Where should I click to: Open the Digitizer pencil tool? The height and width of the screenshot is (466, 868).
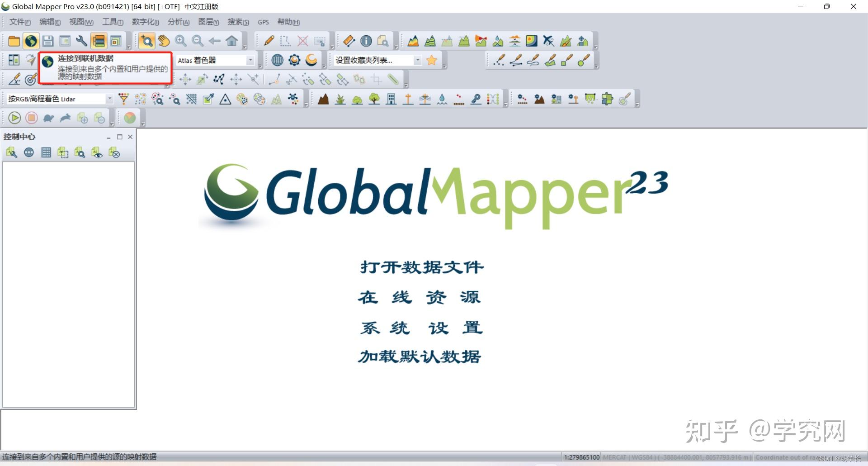269,41
